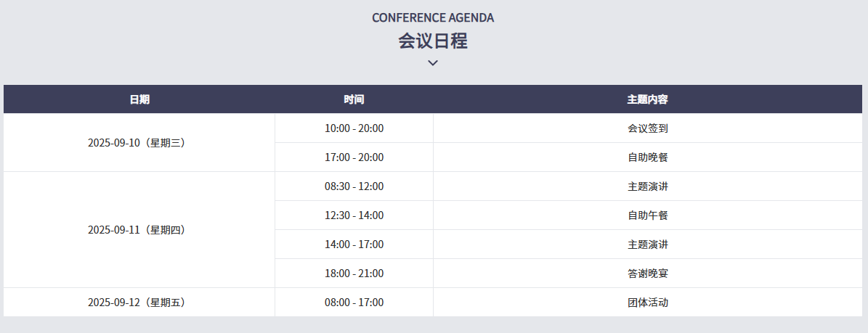Click the 会议签到 topic cell
The image size is (868, 333).
[x=647, y=128]
